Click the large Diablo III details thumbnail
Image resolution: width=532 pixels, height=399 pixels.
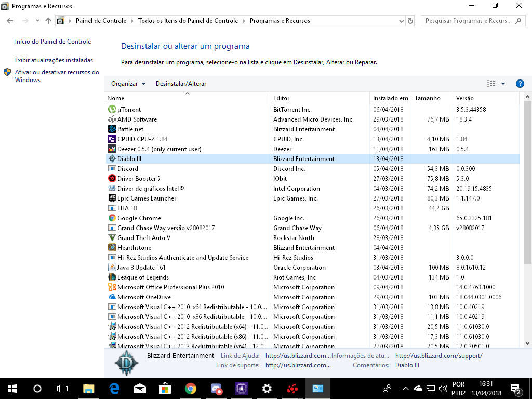[127, 363]
